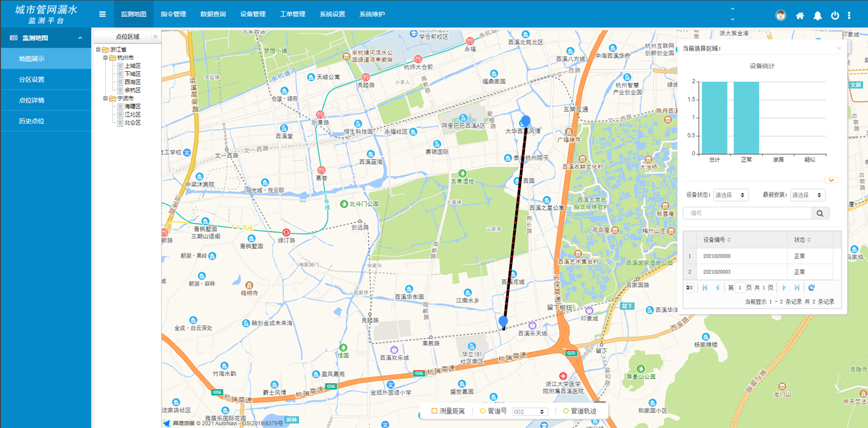Click the search magnifier button for 编号
This screenshot has height=428, width=868.
tap(820, 213)
